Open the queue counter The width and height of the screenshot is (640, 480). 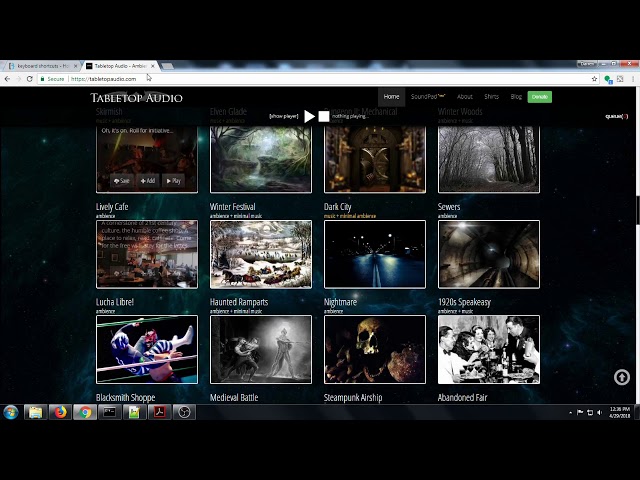[616, 116]
